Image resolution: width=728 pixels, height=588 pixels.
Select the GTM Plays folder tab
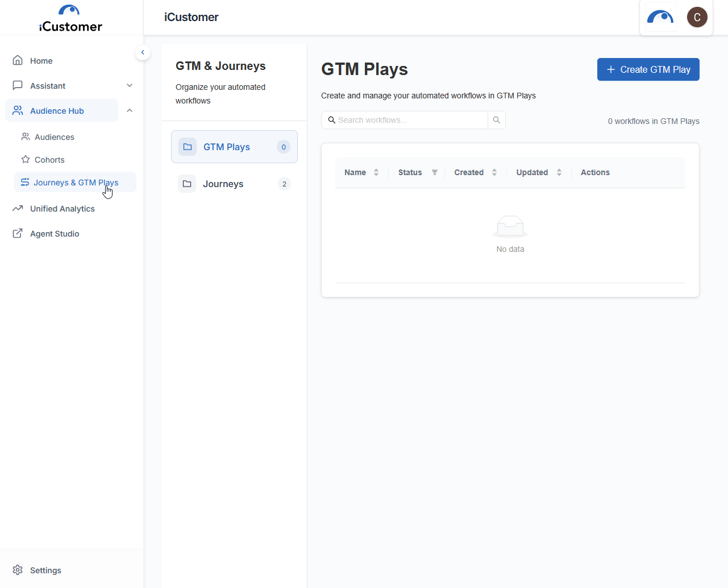pos(234,147)
